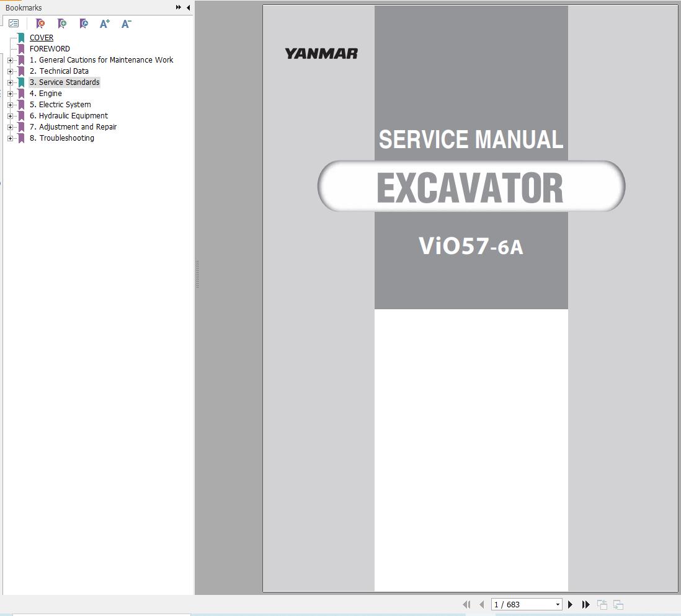The width and height of the screenshot is (681, 616).
Task: Expand the 4. Engine tree node
Action: coord(10,93)
